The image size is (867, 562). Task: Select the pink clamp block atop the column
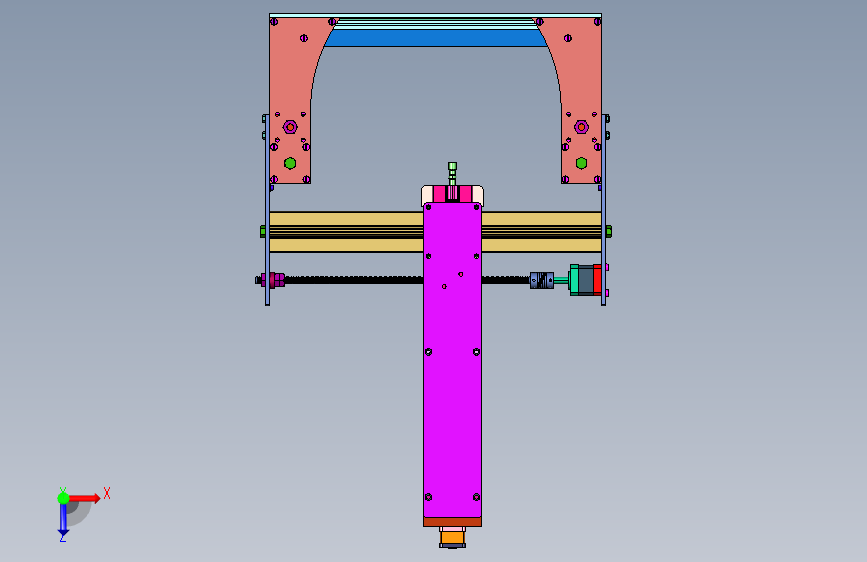pyautogui.click(x=452, y=194)
